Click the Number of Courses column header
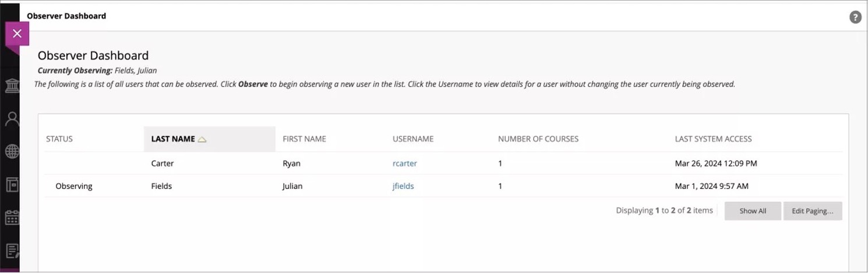 (x=538, y=139)
